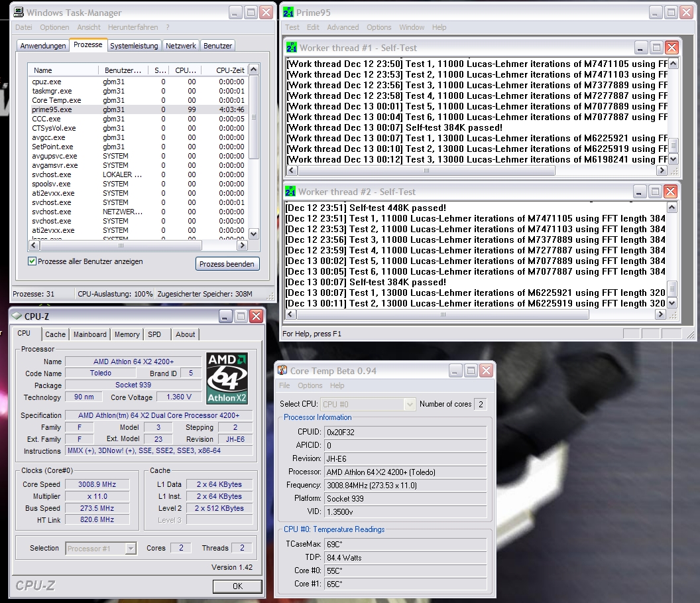This screenshot has height=603, width=700.
Task: Click the AMD Athlon 64 X2 logo
Action: click(227, 378)
